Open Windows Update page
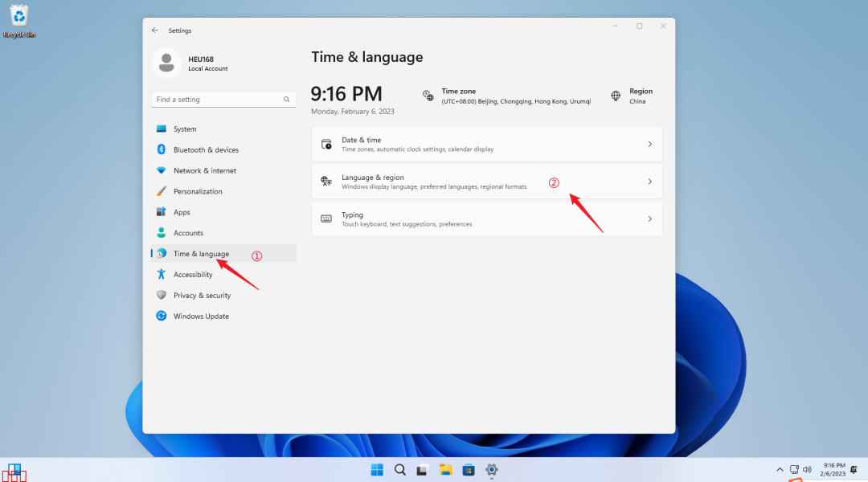This screenshot has width=868, height=482. [x=223, y=316]
